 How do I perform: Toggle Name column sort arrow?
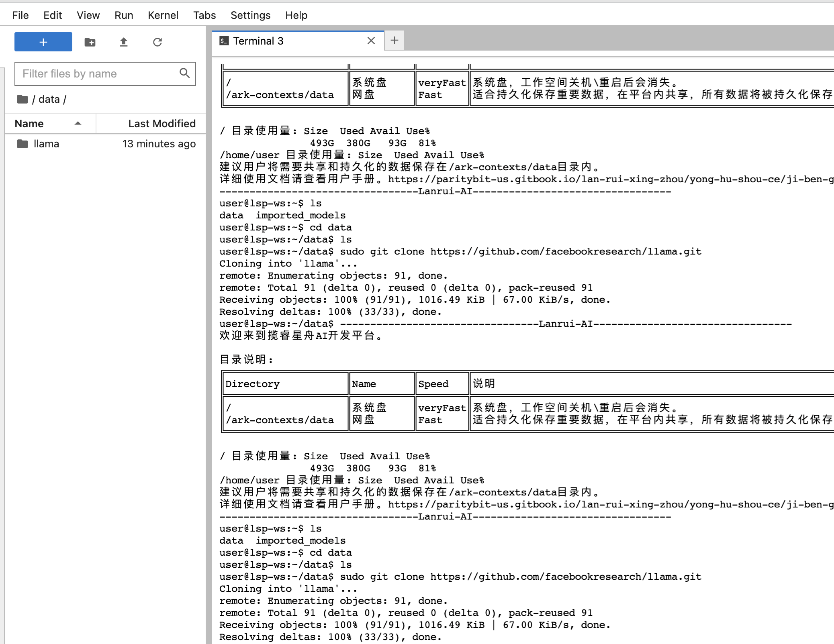point(78,124)
